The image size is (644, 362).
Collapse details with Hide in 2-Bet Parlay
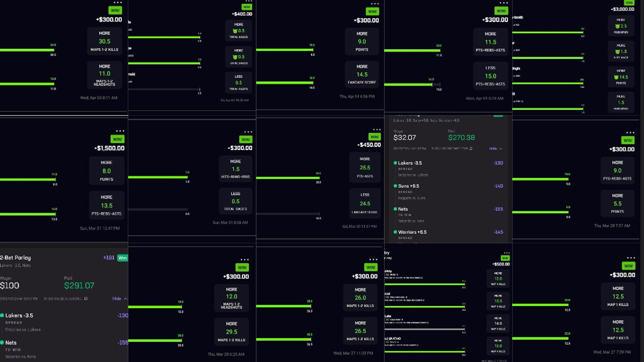(120, 299)
